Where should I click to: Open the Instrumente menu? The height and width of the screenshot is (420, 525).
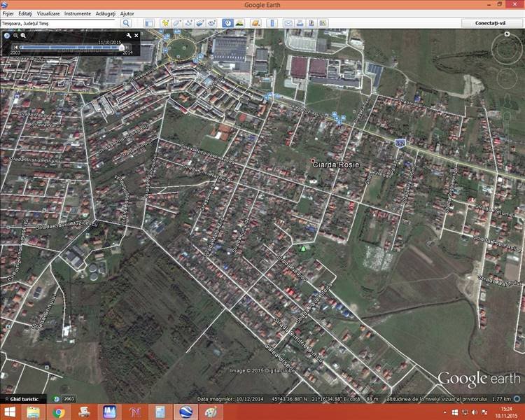[x=77, y=13]
